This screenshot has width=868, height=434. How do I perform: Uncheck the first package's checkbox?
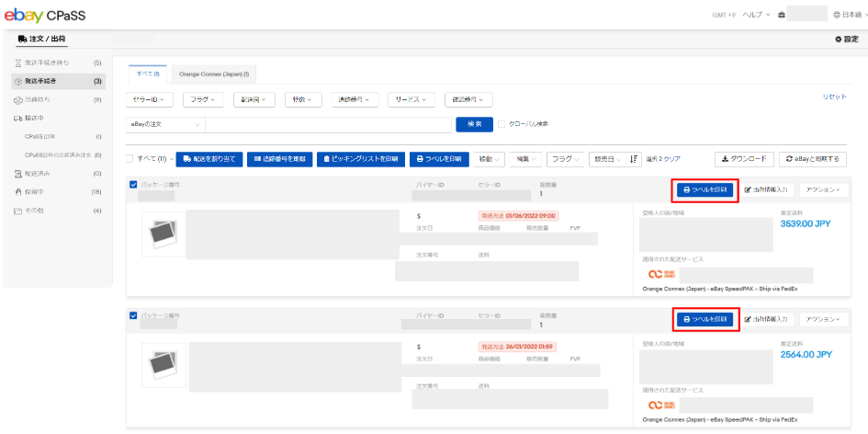[x=134, y=186]
